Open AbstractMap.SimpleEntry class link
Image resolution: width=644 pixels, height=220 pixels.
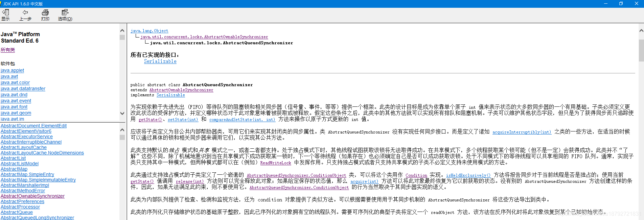(27, 174)
